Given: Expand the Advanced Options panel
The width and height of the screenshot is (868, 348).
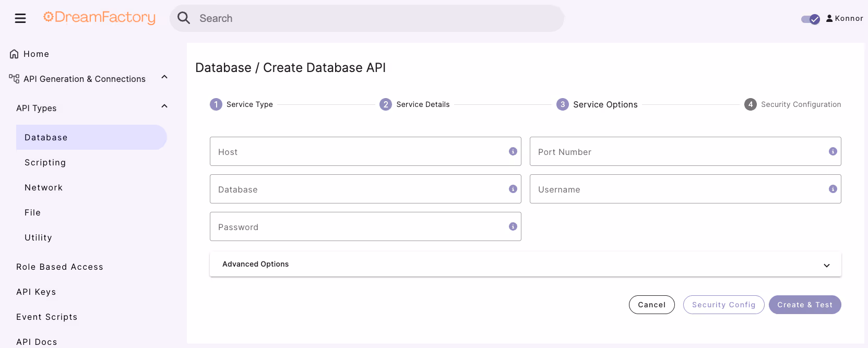Looking at the screenshot, I should [526, 264].
